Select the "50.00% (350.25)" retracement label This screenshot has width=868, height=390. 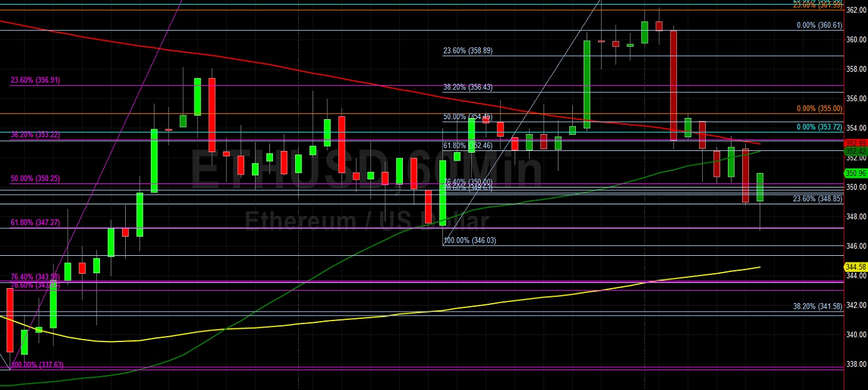pyautogui.click(x=35, y=179)
